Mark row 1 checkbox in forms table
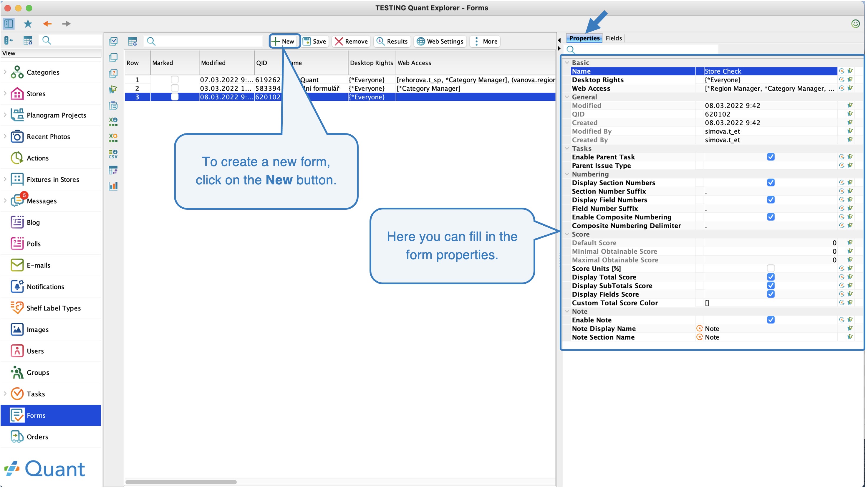Image resolution: width=868 pixels, height=489 pixels. (x=175, y=80)
